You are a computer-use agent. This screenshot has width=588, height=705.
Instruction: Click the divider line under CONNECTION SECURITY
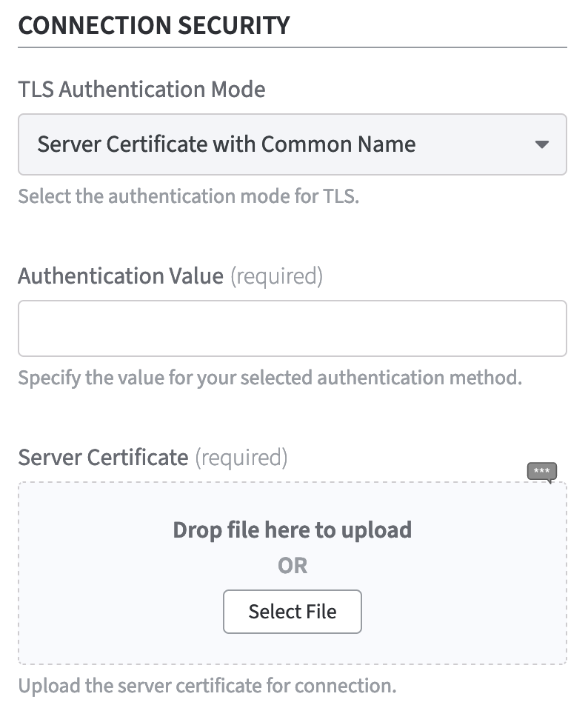pyautogui.click(x=292, y=48)
